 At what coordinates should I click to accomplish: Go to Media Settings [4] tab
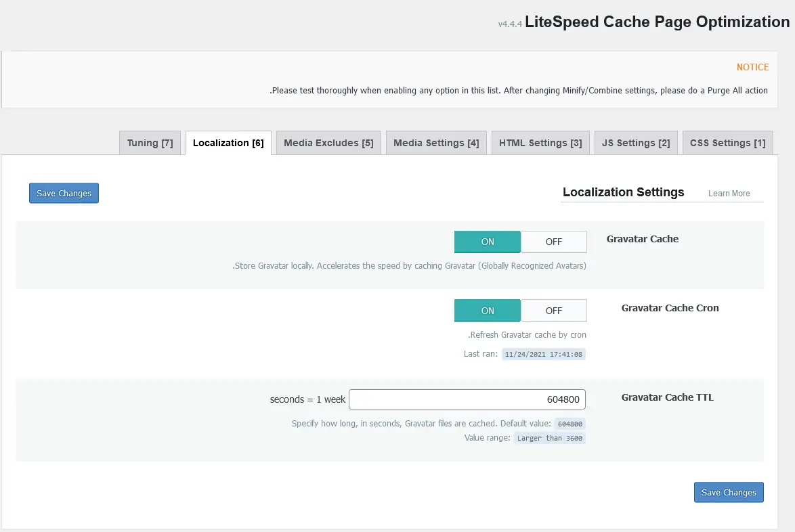coord(436,143)
